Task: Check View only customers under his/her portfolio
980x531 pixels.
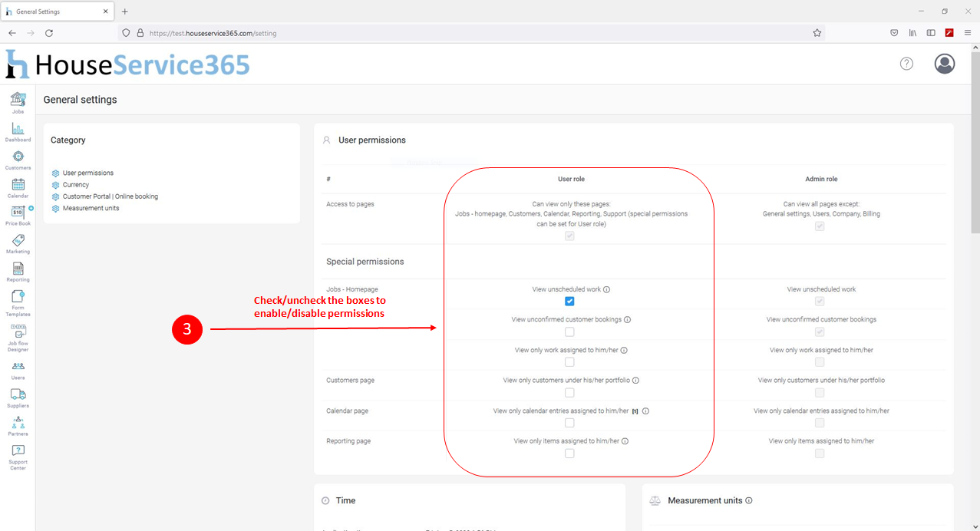Action: pos(569,393)
